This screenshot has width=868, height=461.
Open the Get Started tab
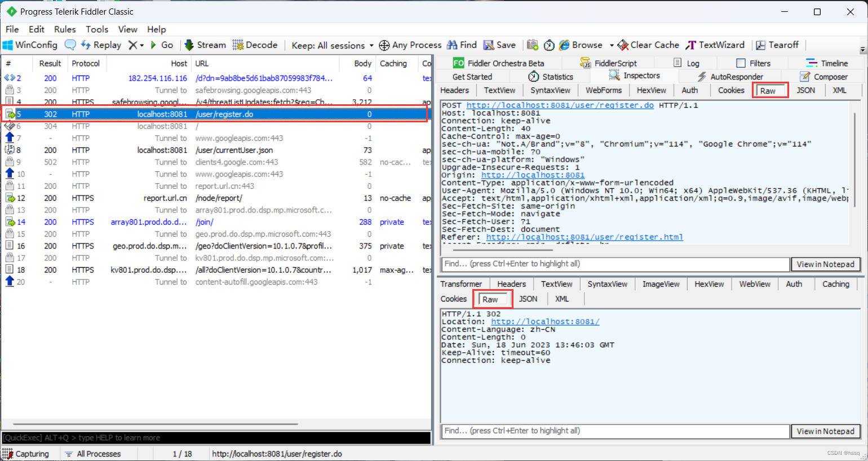click(x=472, y=77)
